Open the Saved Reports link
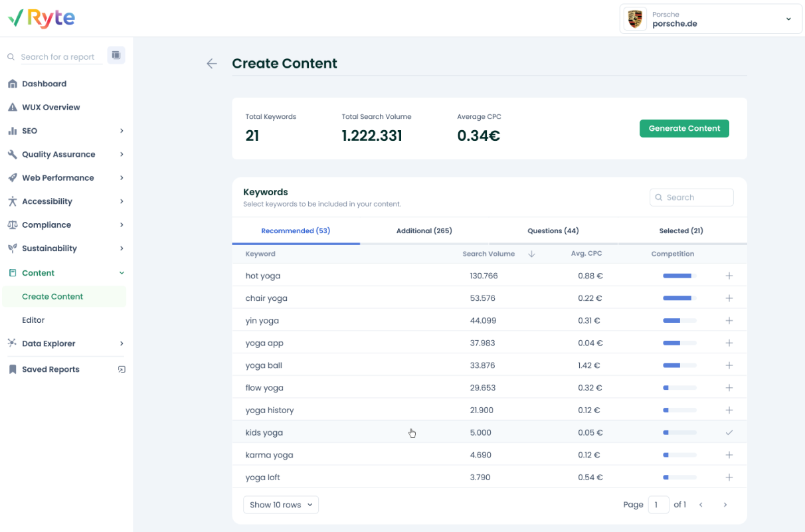This screenshot has width=805, height=532. pos(50,369)
